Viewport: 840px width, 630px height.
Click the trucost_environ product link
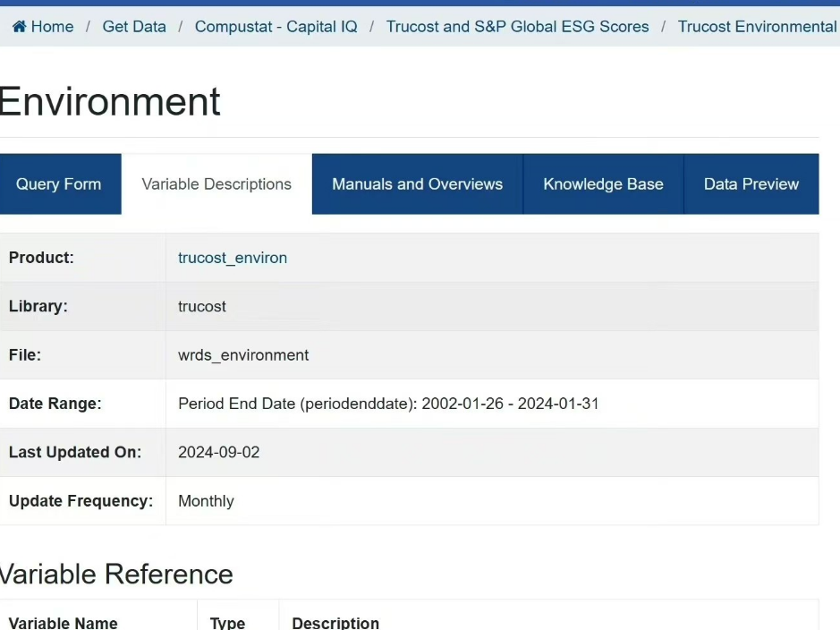(x=232, y=258)
